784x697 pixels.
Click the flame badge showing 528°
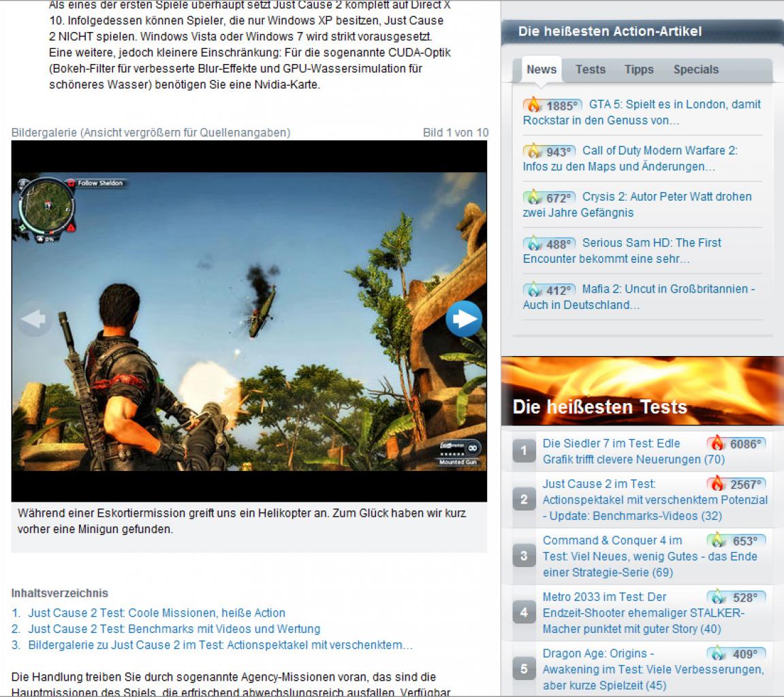tap(736, 596)
